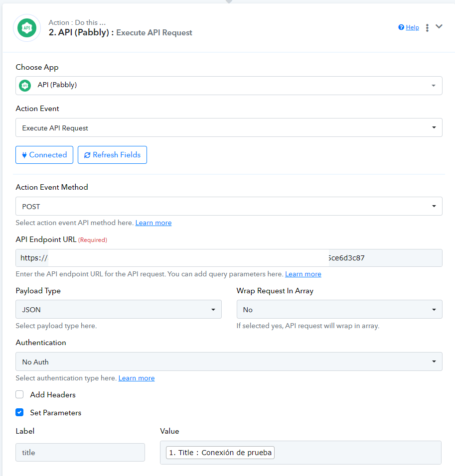Click the step title 'Execute API Request'

154,33
